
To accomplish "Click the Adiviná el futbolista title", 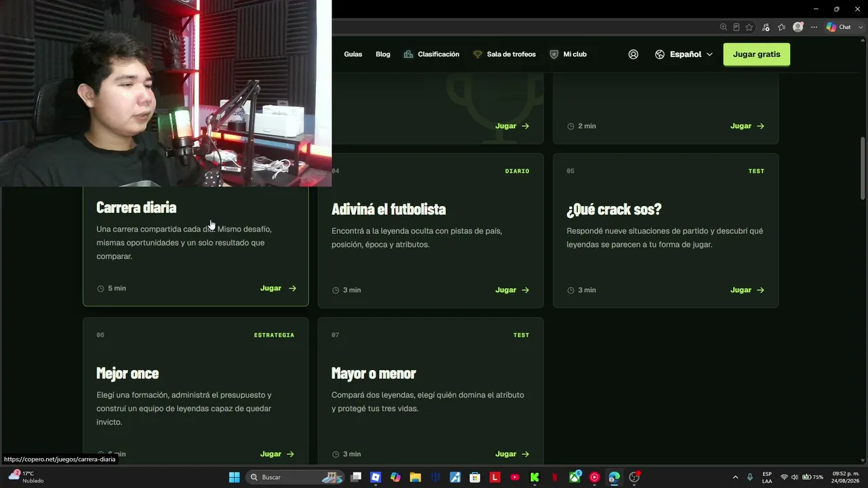I will point(389,209).
